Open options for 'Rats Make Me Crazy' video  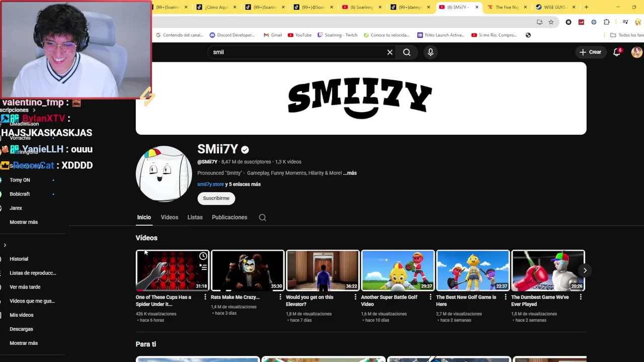[x=280, y=297]
